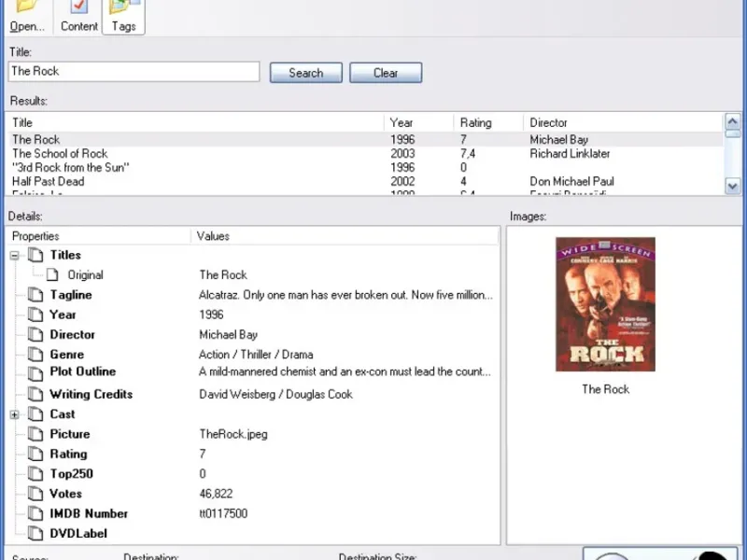This screenshot has height=560, width=747.
Task: Open the Content toolbar tab
Action: point(78,17)
